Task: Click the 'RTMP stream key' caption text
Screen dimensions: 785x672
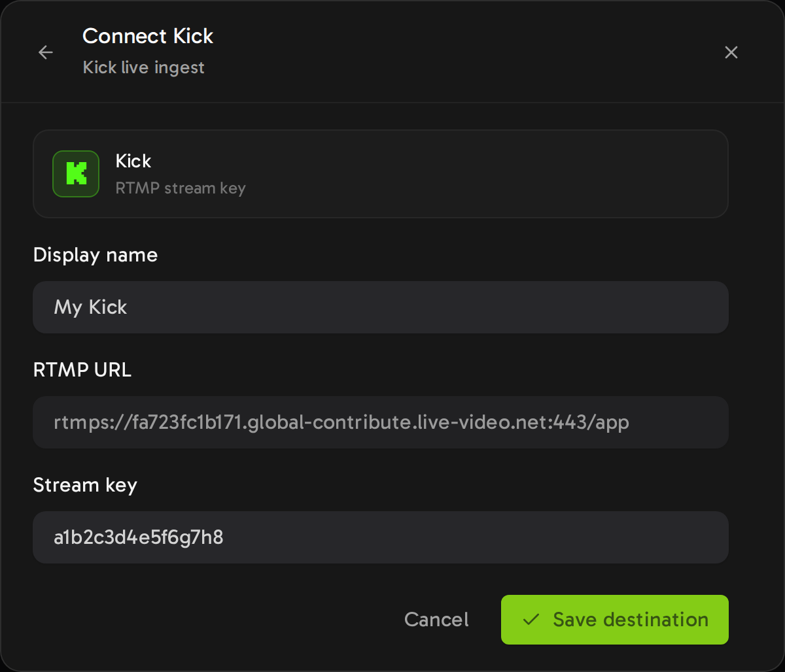Action: pyautogui.click(x=181, y=188)
